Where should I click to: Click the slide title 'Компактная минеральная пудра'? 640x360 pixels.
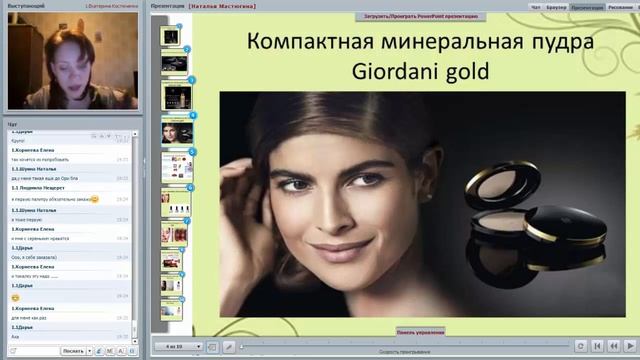tap(420, 42)
